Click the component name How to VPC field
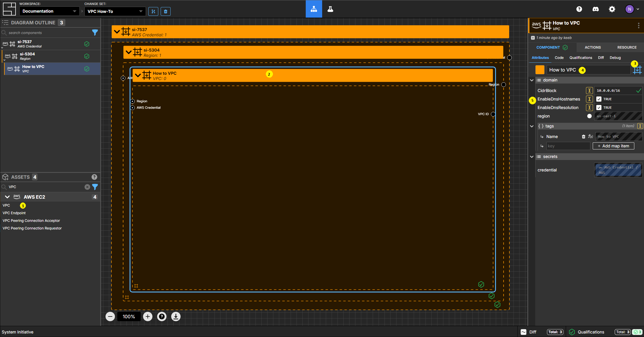Screen dimensions: 644x337 point(588,70)
